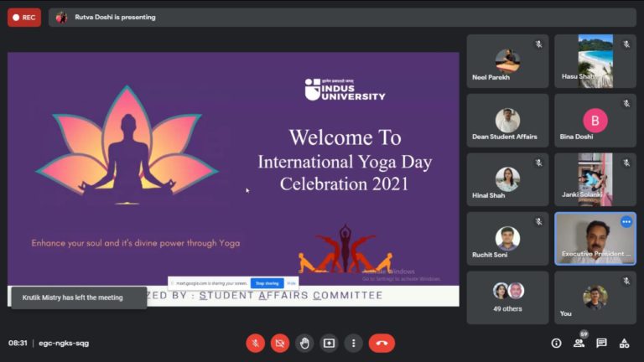Open the activities icon

[624, 343]
